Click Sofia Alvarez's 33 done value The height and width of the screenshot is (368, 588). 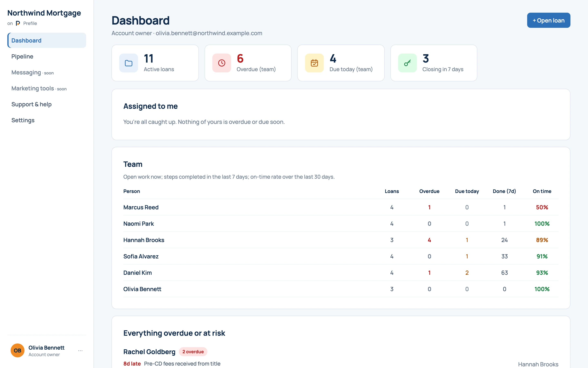coord(504,256)
